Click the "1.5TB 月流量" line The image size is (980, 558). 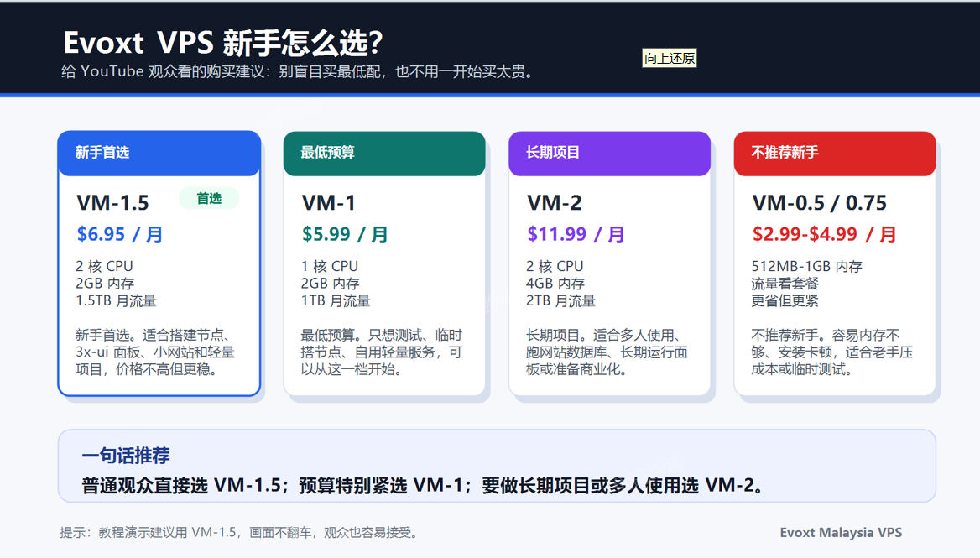pyautogui.click(x=117, y=300)
